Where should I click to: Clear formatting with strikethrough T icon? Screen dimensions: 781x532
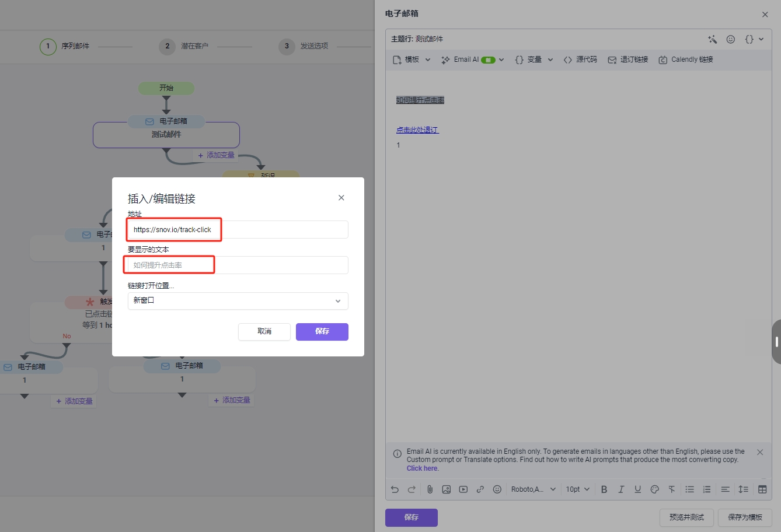click(x=672, y=489)
